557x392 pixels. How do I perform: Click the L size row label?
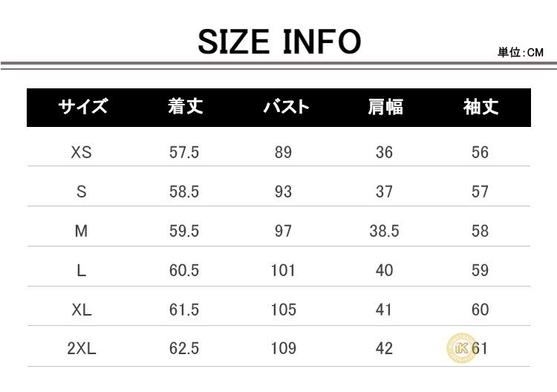[82, 270]
